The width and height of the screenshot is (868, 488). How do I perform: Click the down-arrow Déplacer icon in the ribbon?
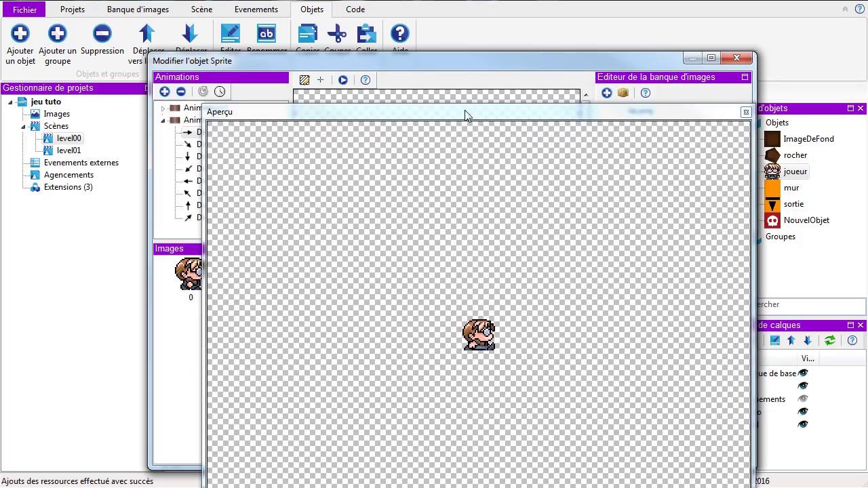coord(190,33)
